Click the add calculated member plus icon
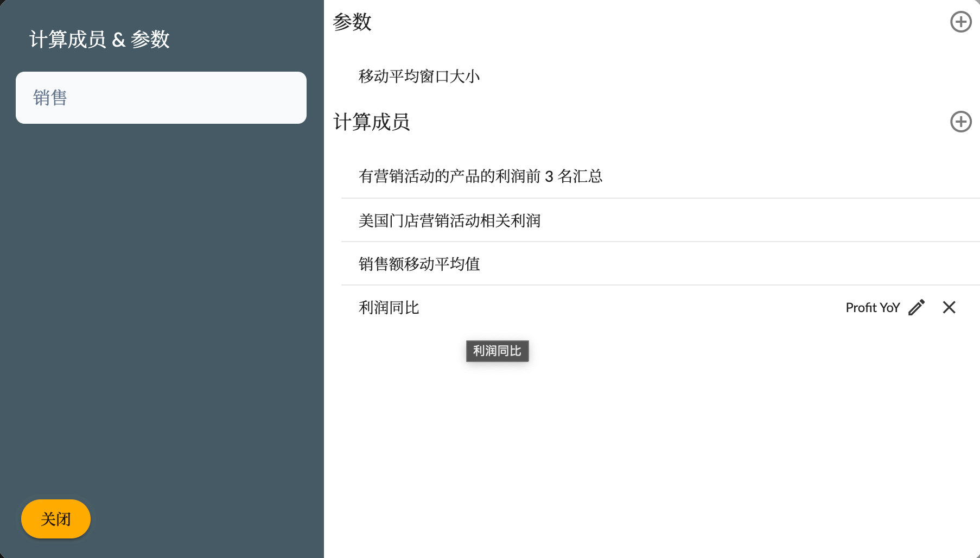Screen dimensions: 980x558 tap(961, 122)
